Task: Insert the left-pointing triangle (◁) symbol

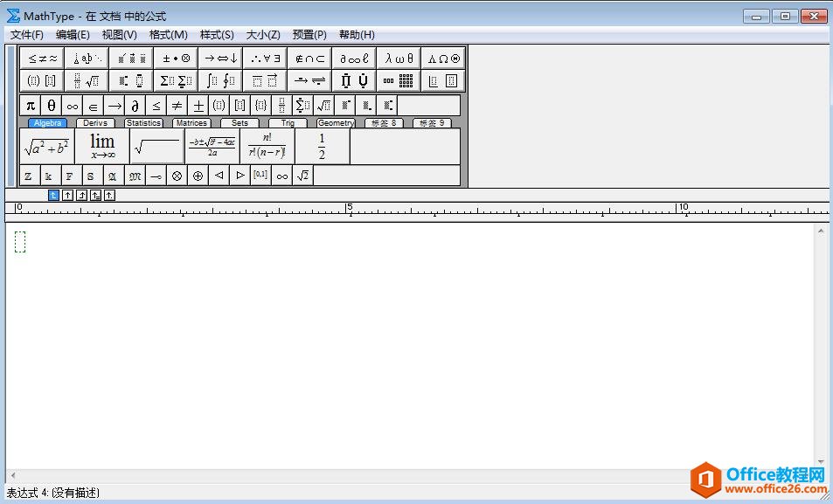Action: coord(219,176)
